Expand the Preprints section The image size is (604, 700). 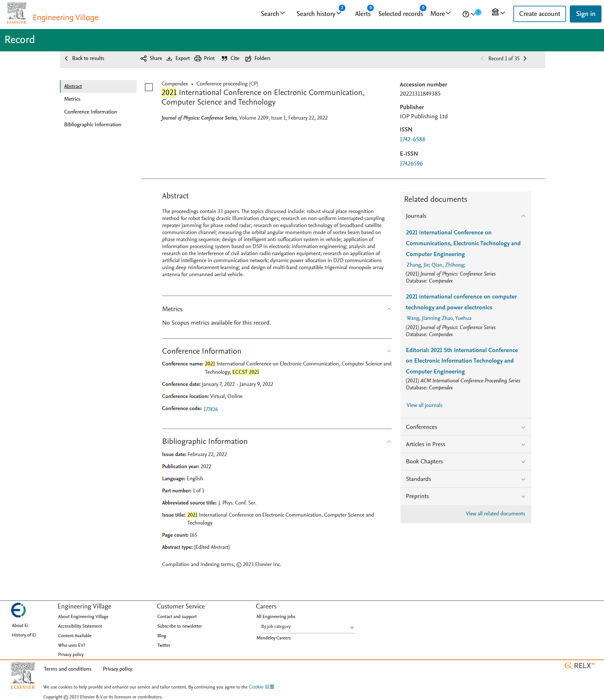click(523, 496)
